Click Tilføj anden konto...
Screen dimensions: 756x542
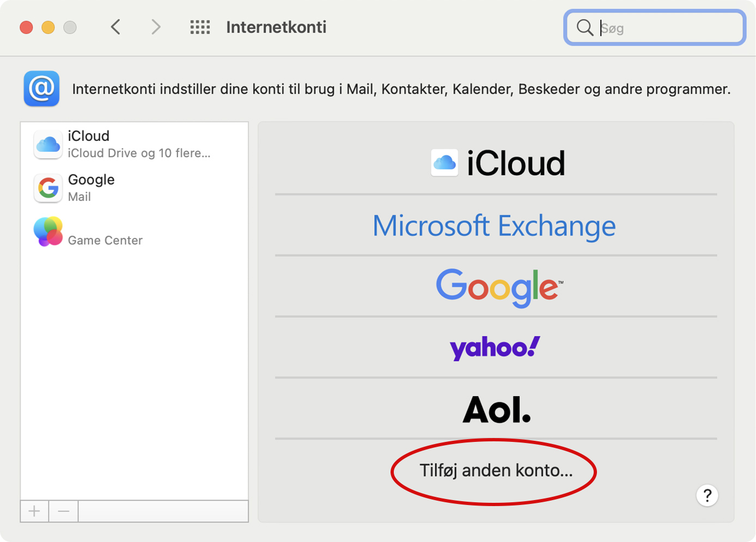(x=496, y=470)
